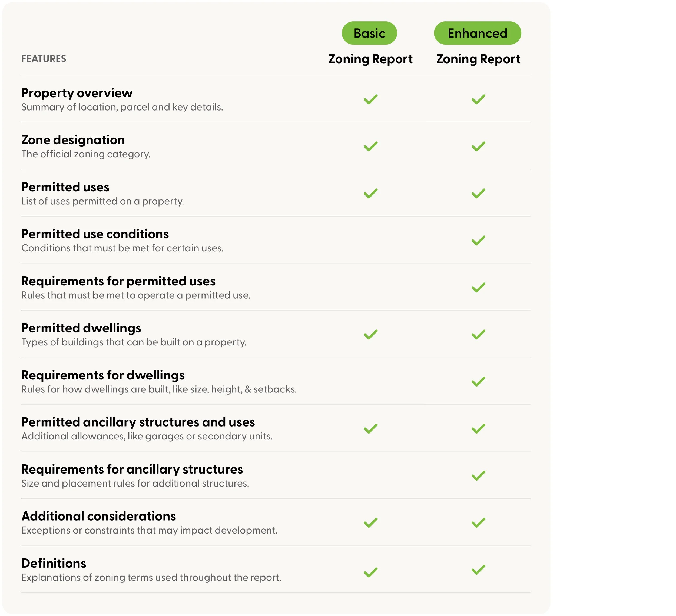Click the Enhanced checkmark for Zone designation
Image resolution: width=676 pixels, height=616 pixels.
point(478,146)
